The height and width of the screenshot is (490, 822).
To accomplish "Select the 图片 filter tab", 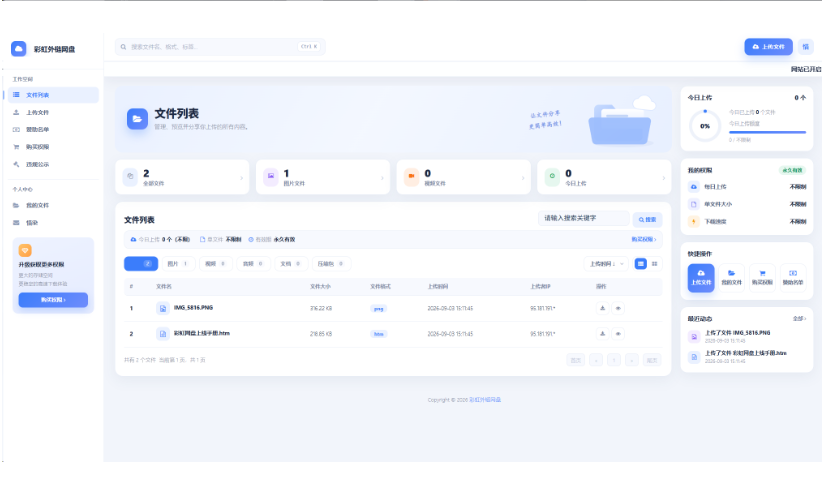I will (178, 264).
